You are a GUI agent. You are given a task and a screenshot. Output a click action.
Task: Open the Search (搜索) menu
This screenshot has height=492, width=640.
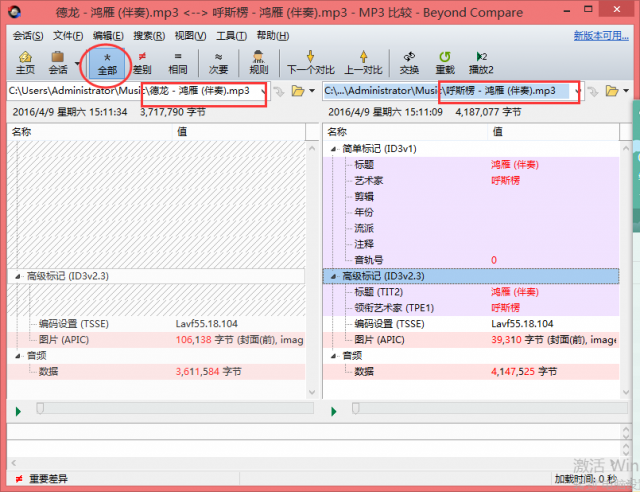point(149,36)
